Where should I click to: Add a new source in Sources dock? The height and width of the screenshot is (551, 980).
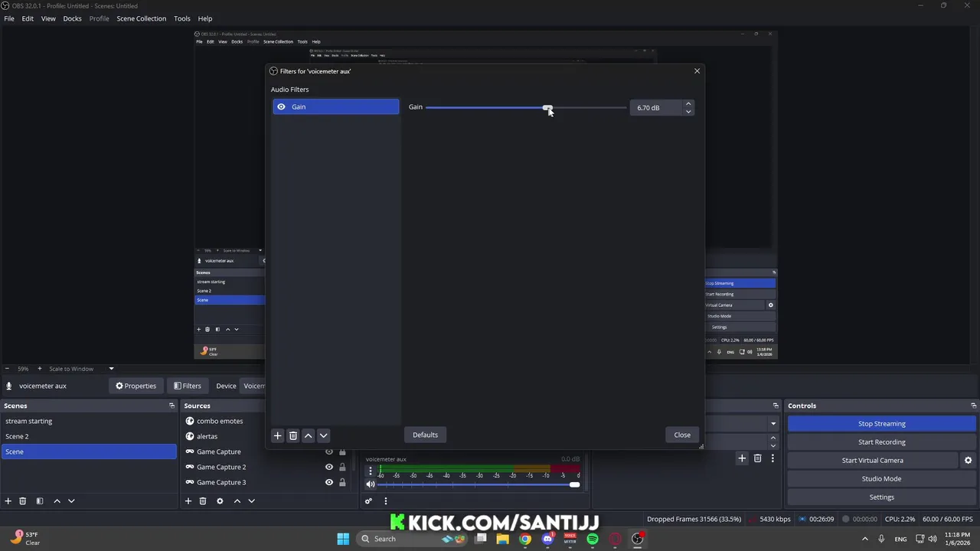[188, 501]
